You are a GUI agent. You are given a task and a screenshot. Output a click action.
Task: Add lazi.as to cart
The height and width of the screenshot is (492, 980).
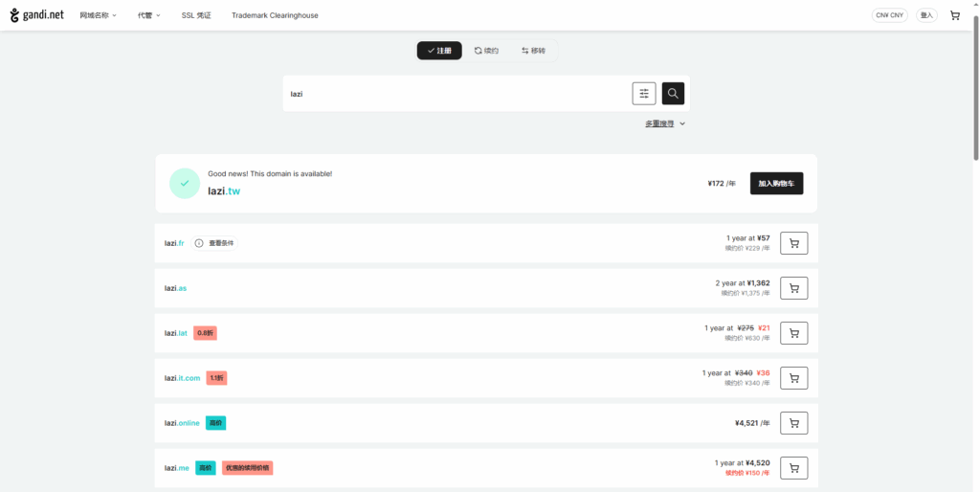coord(793,288)
